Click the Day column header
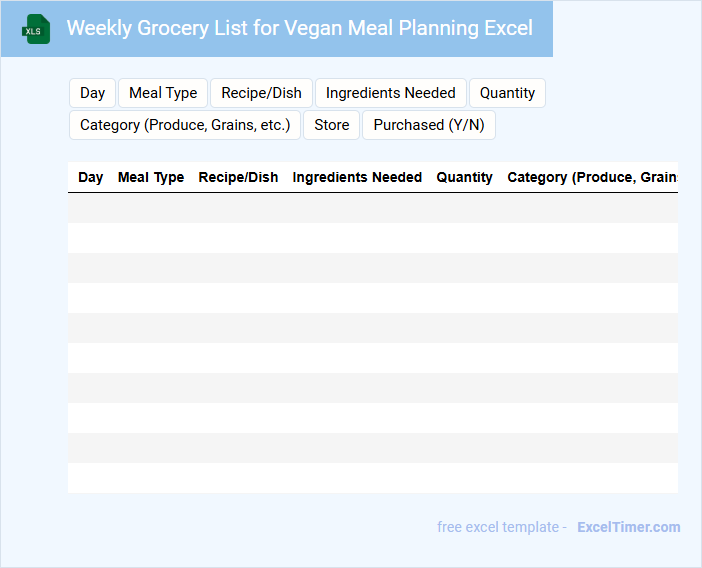Screen dimensions: 702x568 pyautogui.click(x=91, y=177)
